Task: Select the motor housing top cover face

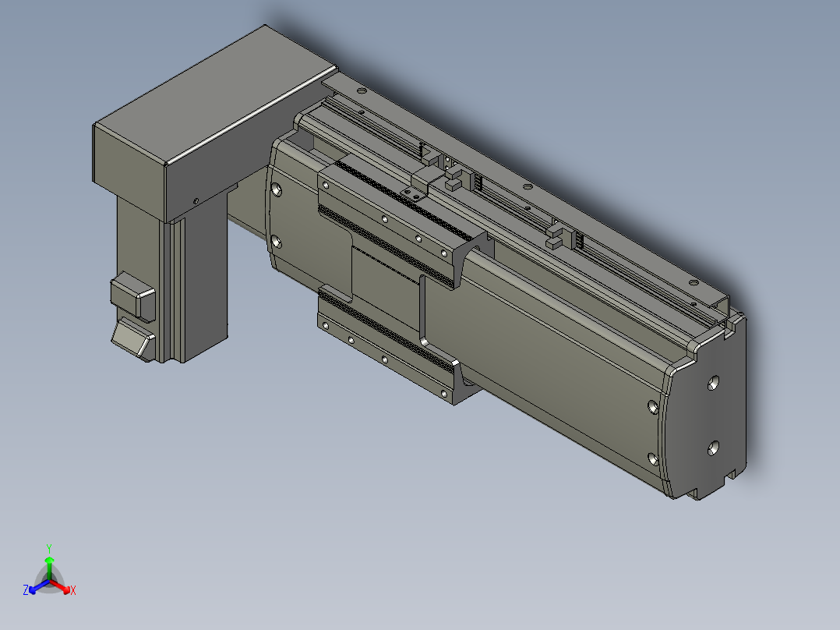Action: point(214,94)
